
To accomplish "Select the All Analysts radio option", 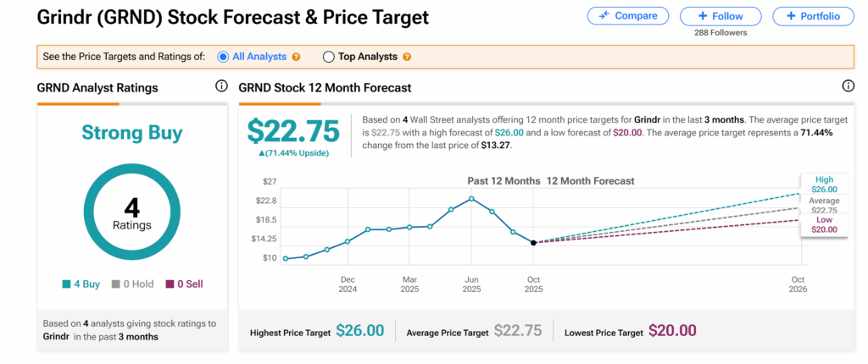I will (x=224, y=57).
